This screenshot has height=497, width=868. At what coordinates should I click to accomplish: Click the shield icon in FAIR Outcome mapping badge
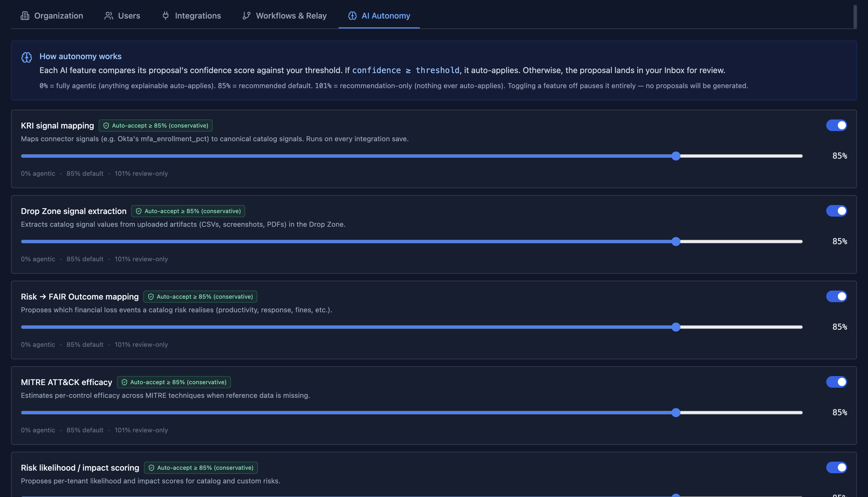(x=151, y=297)
